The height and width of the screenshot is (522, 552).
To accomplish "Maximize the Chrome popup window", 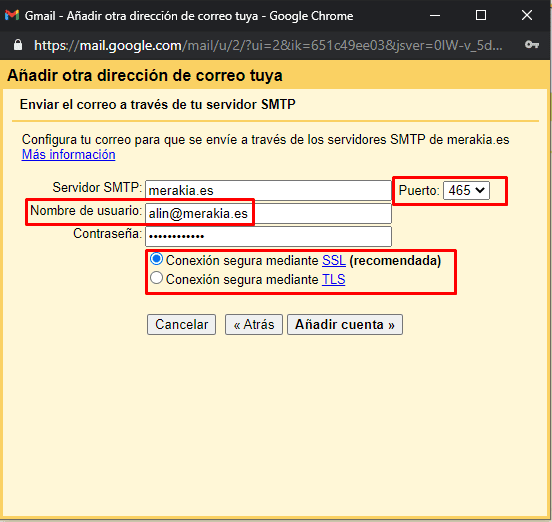I will (x=481, y=15).
